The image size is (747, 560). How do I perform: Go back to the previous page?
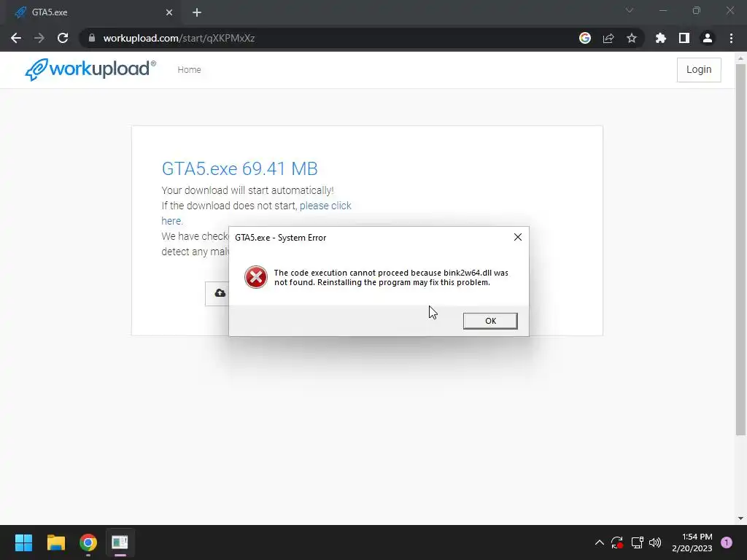click(x=16, y=38)
